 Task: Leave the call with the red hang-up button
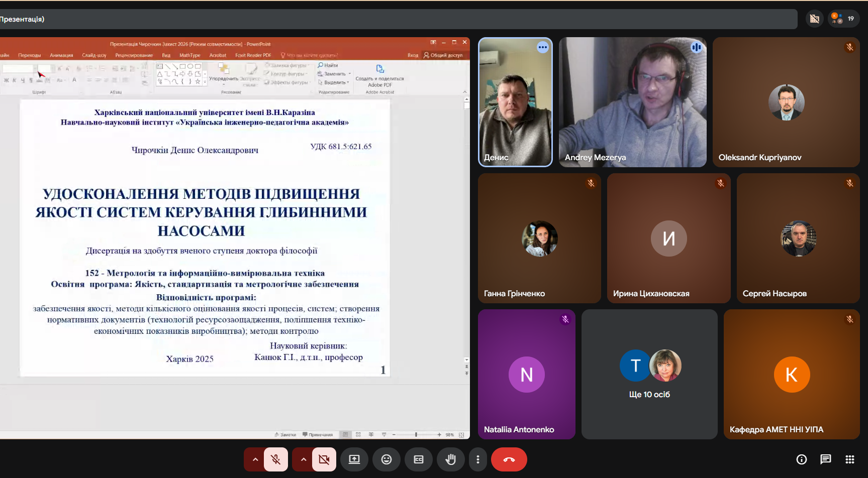coord(509,459)
